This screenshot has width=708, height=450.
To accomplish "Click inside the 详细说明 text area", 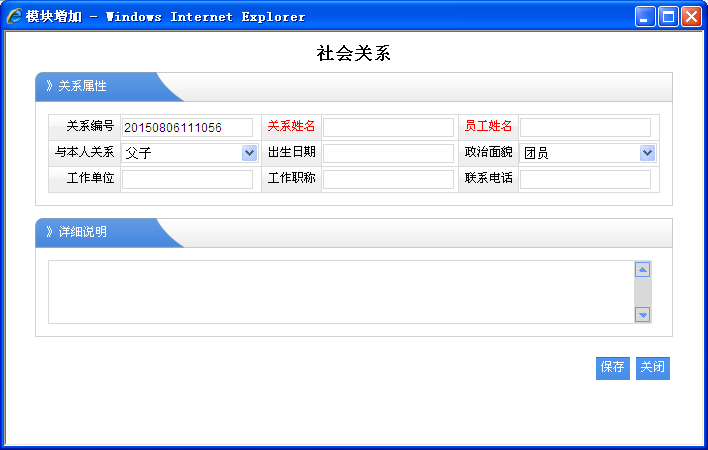I will pos(340,292).
